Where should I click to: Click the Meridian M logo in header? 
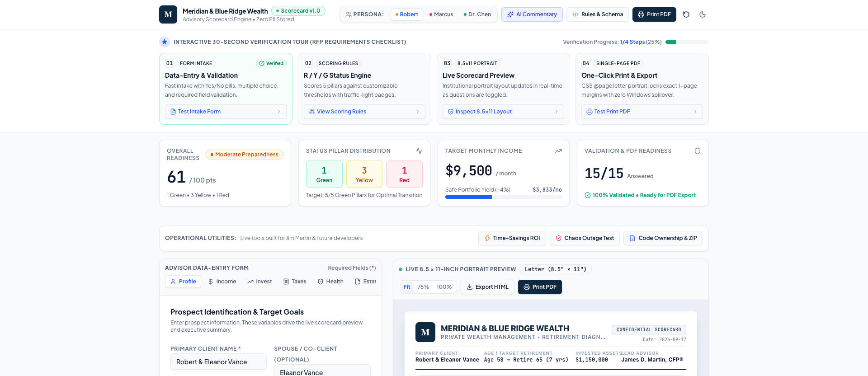click(x=168, y=14)
